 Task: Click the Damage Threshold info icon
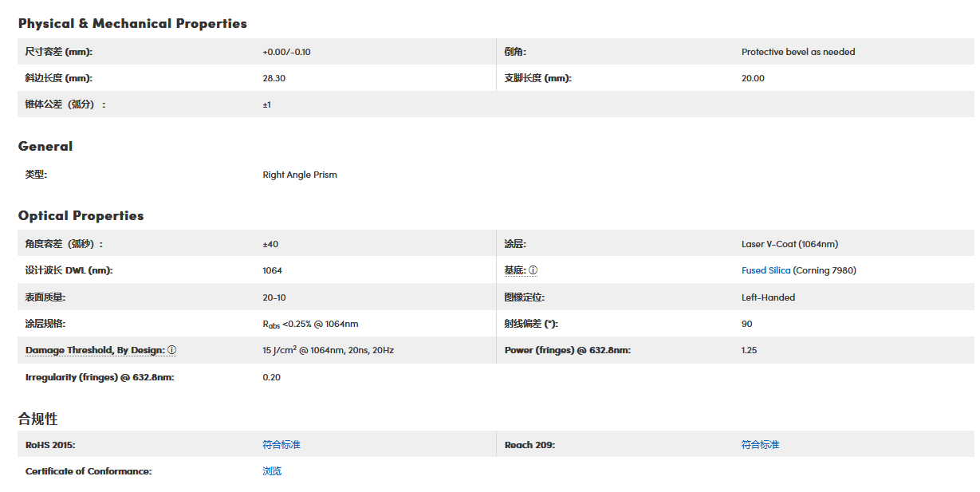[172, 350]
